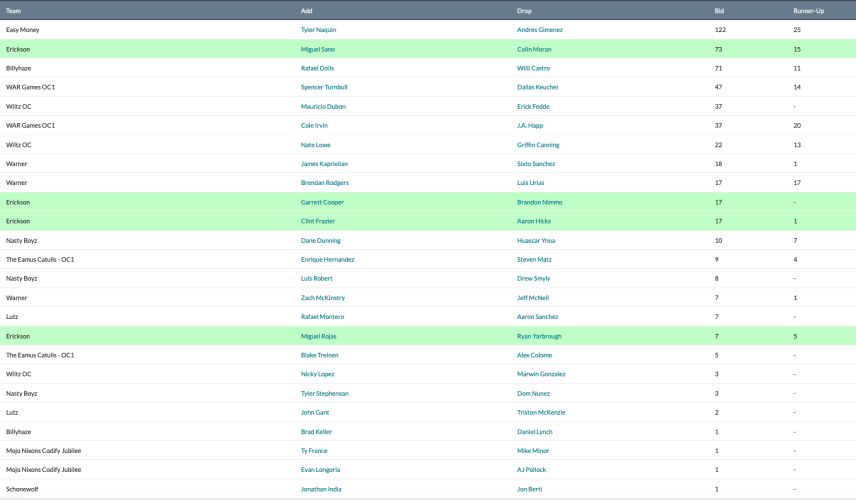Open Aaron Hicks player link
Image resolution: width=856 pixels, height=500 pixels.
(534, 221)
